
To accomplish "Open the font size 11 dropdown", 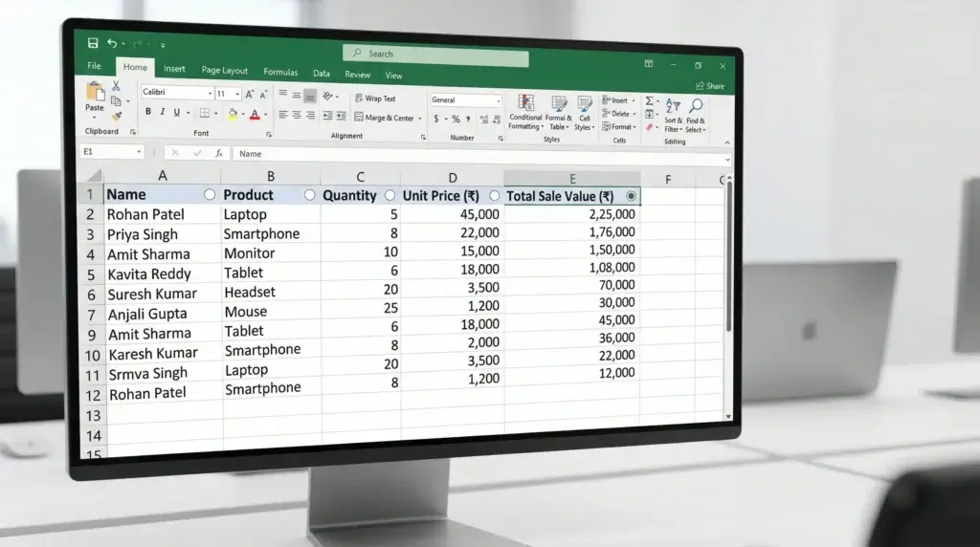I will (237, 95).
